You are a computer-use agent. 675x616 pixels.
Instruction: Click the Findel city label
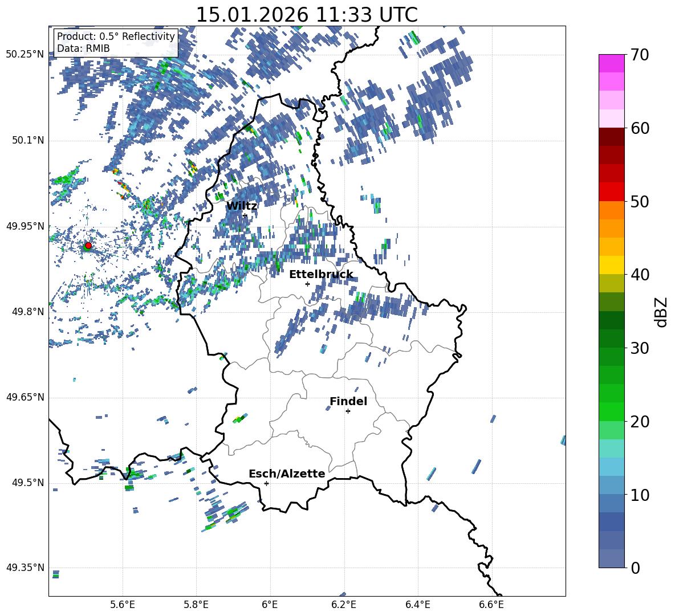(348, 401)
